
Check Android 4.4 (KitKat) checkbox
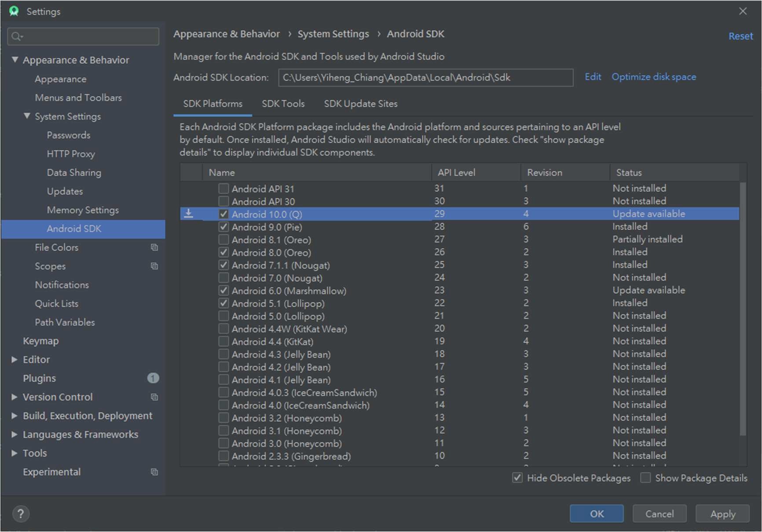tap(223, 342)
